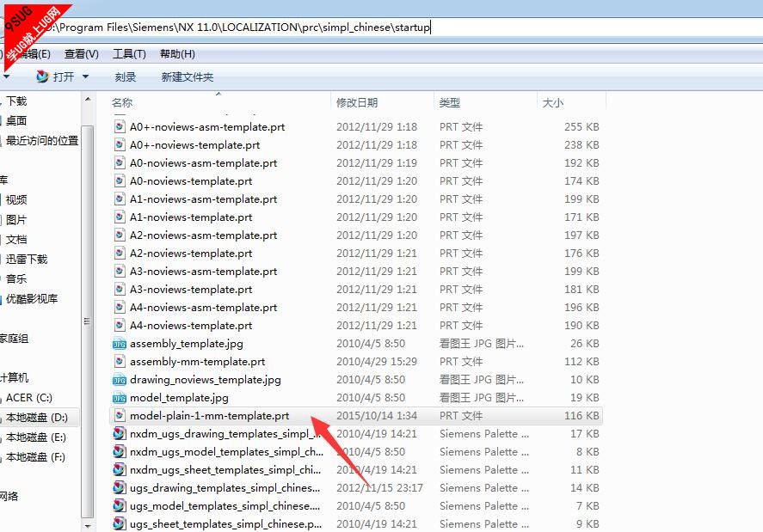Open the 查看(V) menu
The height and width of the screenshot is (532, 763).
coord(81,54)
